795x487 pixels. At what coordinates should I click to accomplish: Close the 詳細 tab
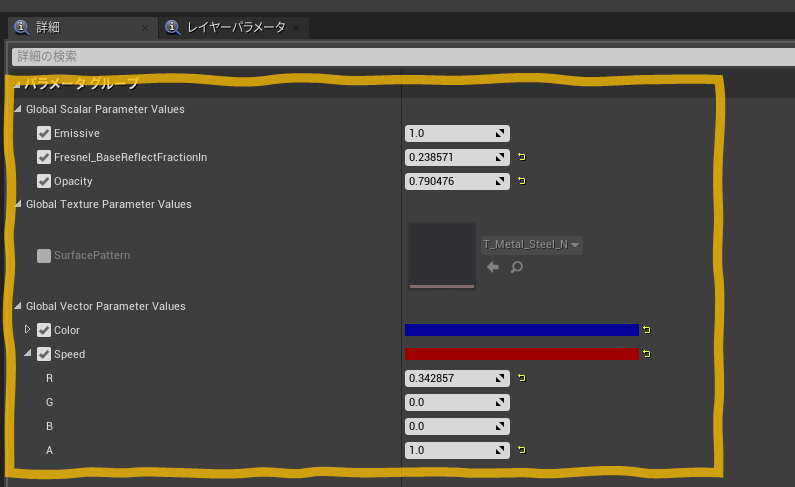145,28
